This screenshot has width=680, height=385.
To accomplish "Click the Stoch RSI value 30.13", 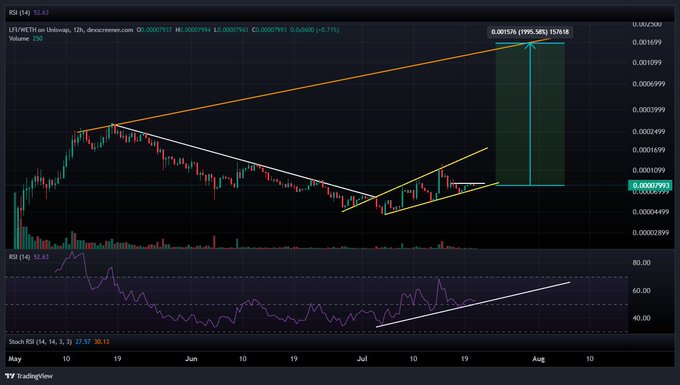I will 101,342.
